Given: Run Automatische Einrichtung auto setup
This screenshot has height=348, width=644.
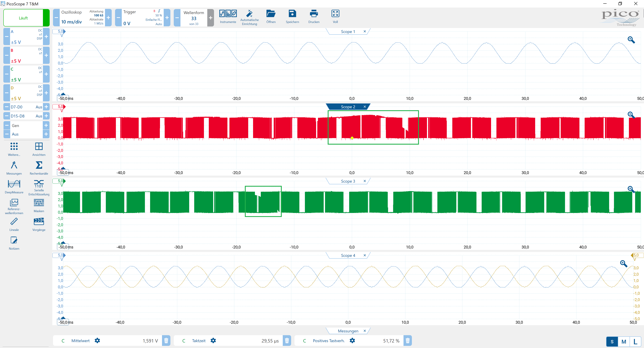Looking at the screenshot, I should [x=249, y=17].
